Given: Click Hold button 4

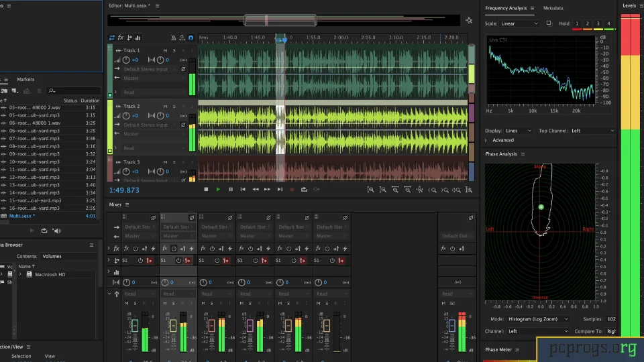Looking at the screenshot, I should pyautogui.click(x=608, y=23).
